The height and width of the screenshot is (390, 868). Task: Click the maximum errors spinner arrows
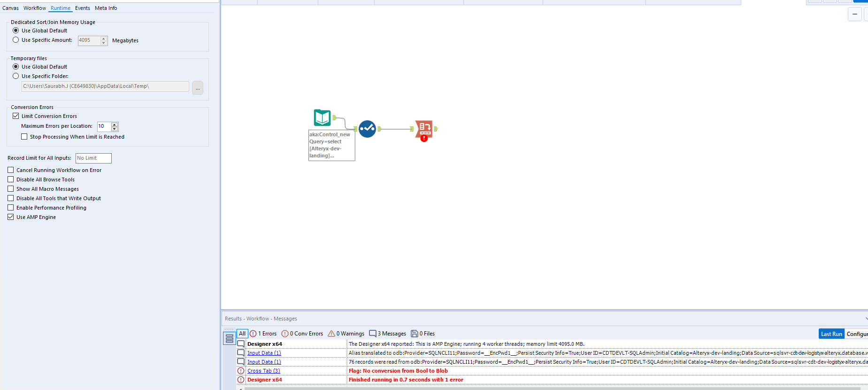[115, 126]
